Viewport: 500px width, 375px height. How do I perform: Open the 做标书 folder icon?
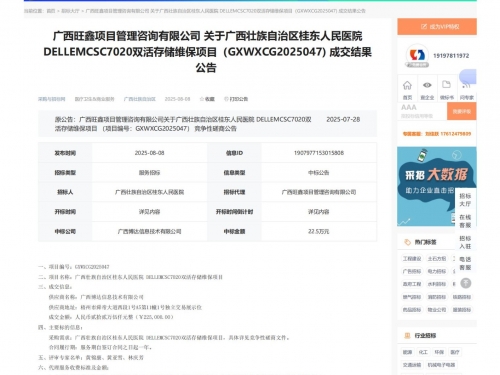pos(446,85)
